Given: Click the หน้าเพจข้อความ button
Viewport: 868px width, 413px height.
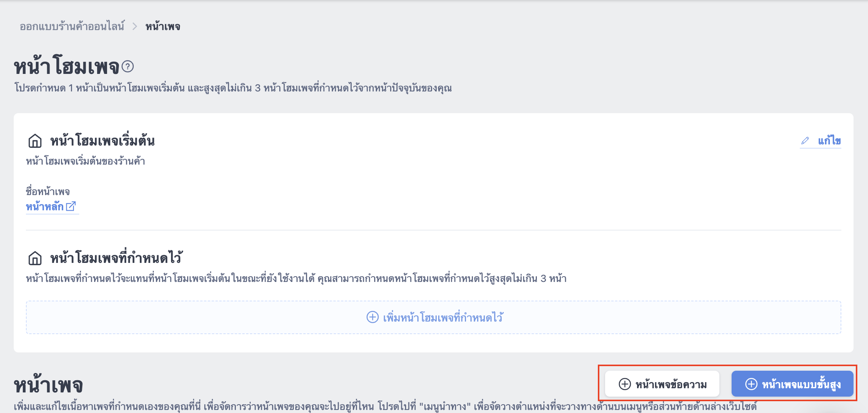Looking at the screenshot, I should click(x=662, y=384).
